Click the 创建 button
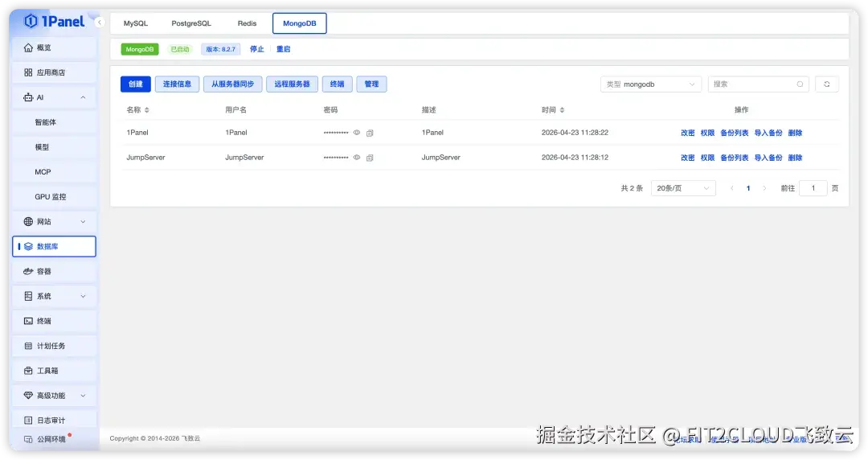 coord(136,84)
